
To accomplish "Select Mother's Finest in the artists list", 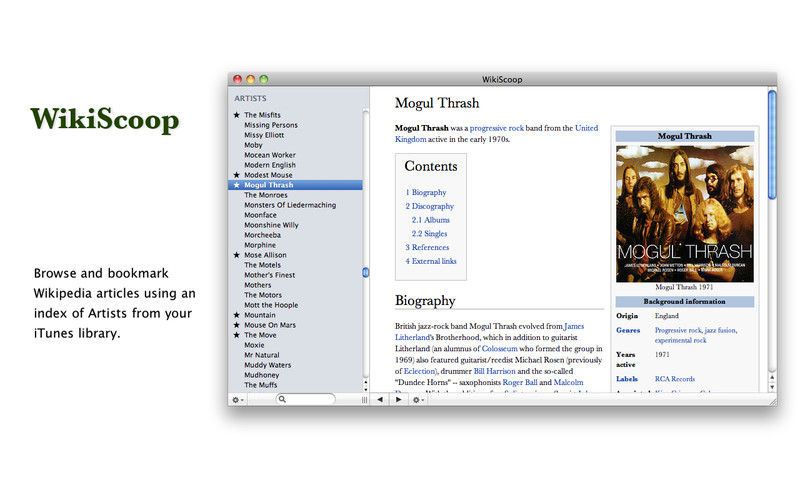I will 269,275.
